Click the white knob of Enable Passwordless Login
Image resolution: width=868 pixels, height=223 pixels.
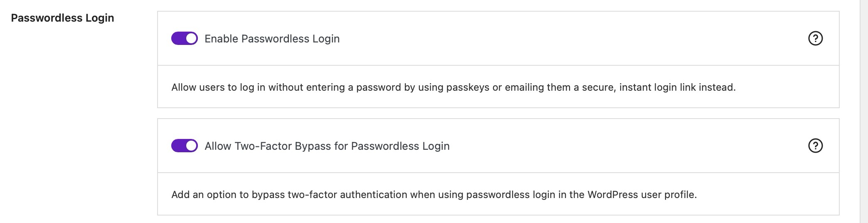(191, 39)
